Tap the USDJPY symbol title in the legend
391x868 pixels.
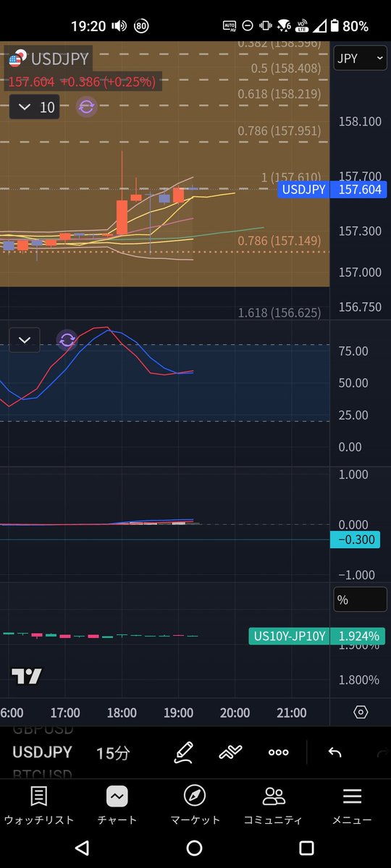[x=59, y=59]
